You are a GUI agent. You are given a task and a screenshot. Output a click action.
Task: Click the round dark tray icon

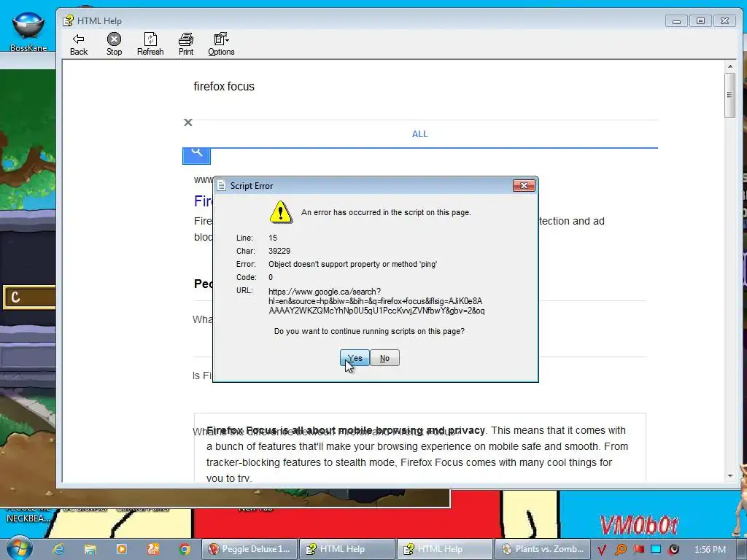point(673,550)
